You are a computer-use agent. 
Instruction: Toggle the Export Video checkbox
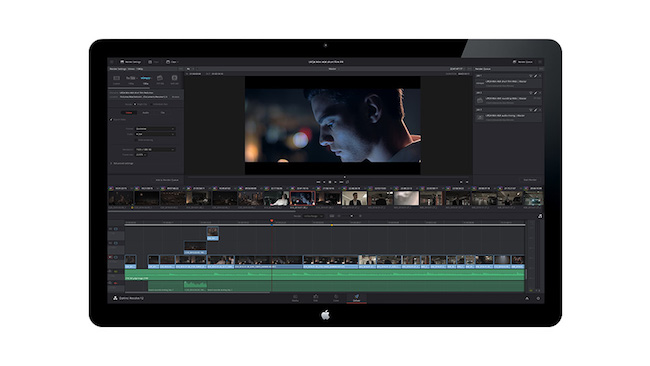(x=111, y=119)
